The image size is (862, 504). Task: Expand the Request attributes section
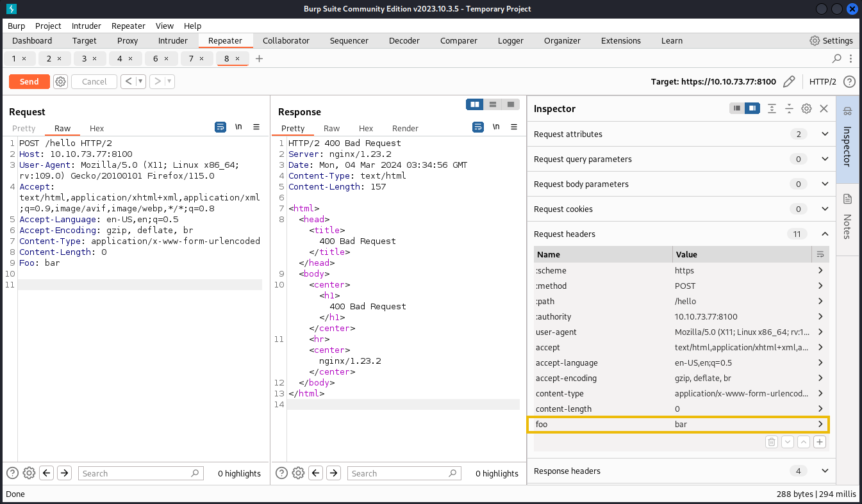tap(825, 134)
